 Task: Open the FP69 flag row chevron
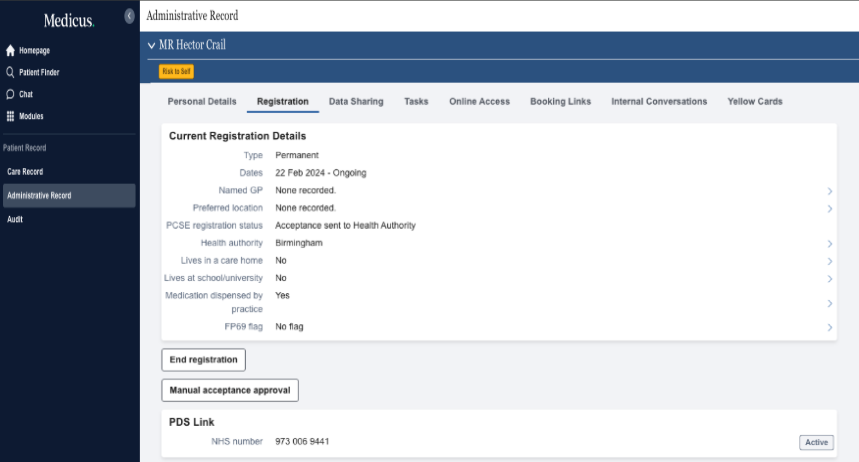pos(829,327)
